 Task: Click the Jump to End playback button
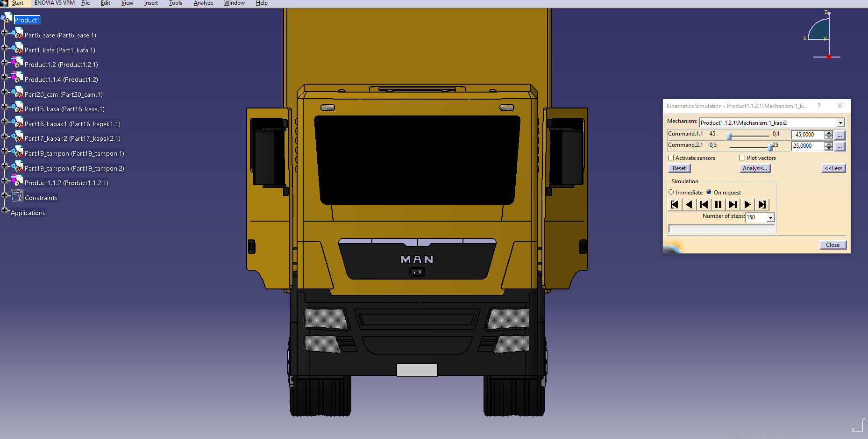click(762, 205)
